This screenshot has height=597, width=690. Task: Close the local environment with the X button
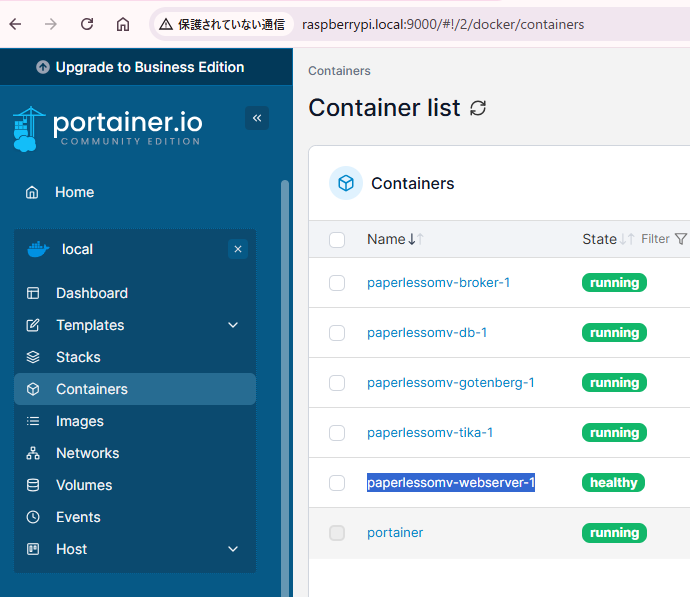[238, 249]
